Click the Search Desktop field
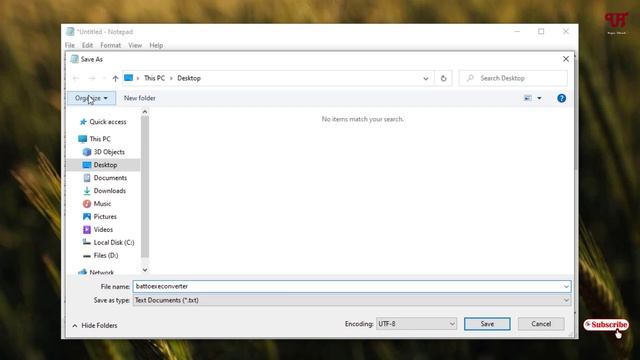 tap(513, 78)
